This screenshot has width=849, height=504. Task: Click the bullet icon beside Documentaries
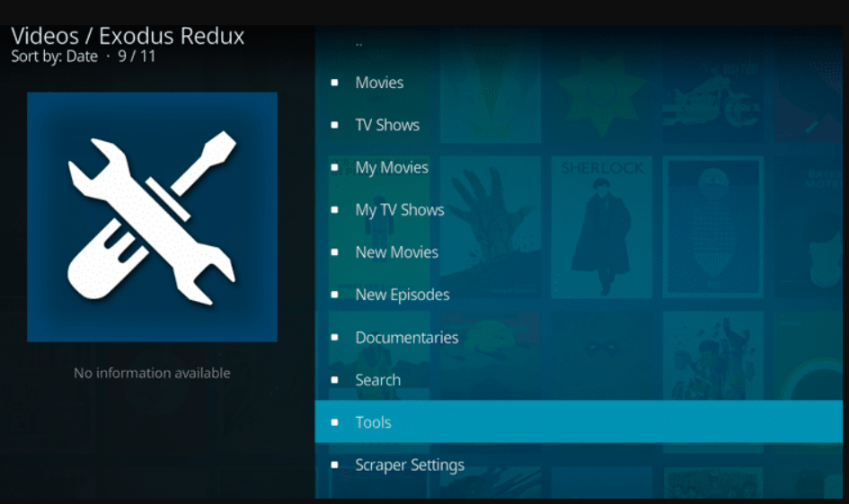coord(334,337)
